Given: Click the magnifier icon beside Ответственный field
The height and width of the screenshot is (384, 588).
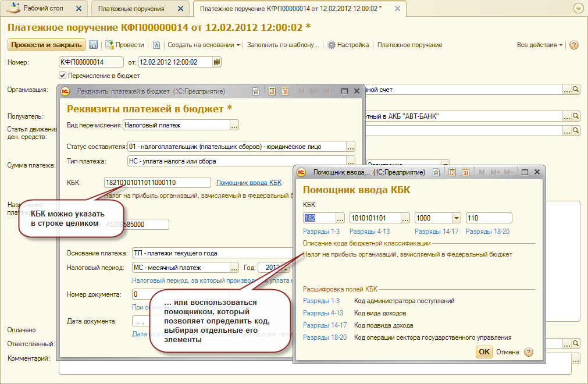Looking at the screenshot, I should [576, 343].
